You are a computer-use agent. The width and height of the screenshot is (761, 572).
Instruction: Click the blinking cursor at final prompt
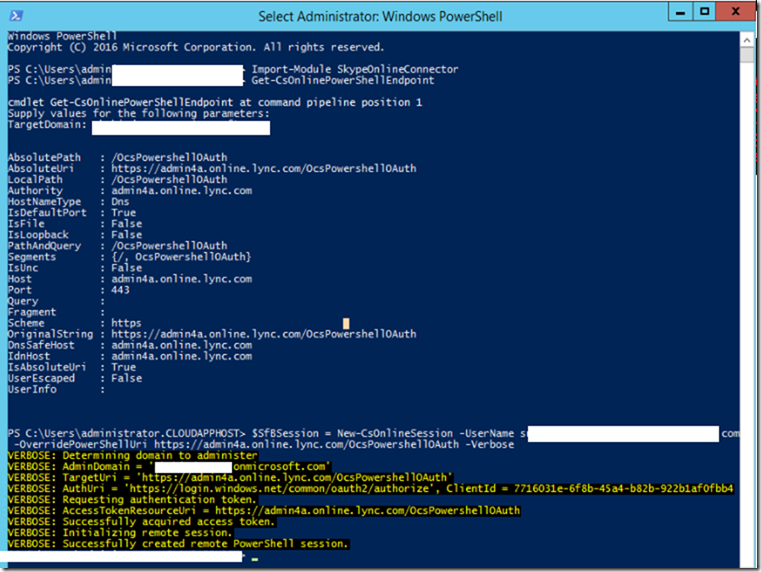tap(255, 560)
